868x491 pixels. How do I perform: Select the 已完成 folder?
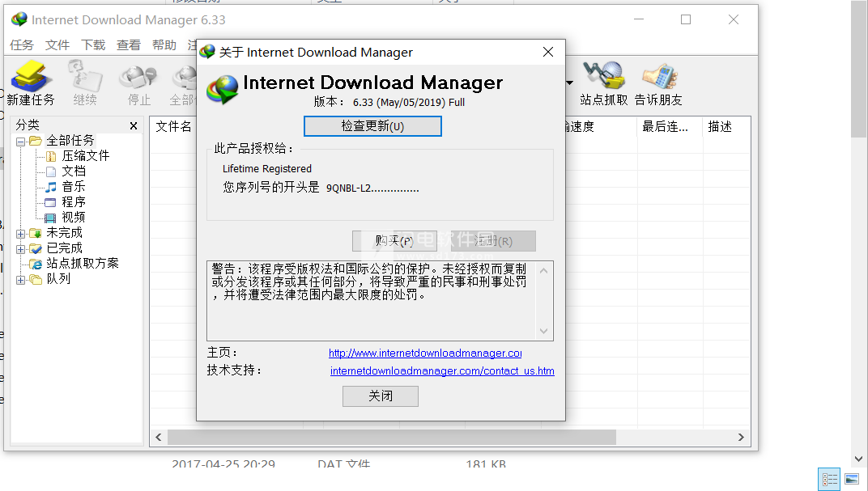click(64, 248)
